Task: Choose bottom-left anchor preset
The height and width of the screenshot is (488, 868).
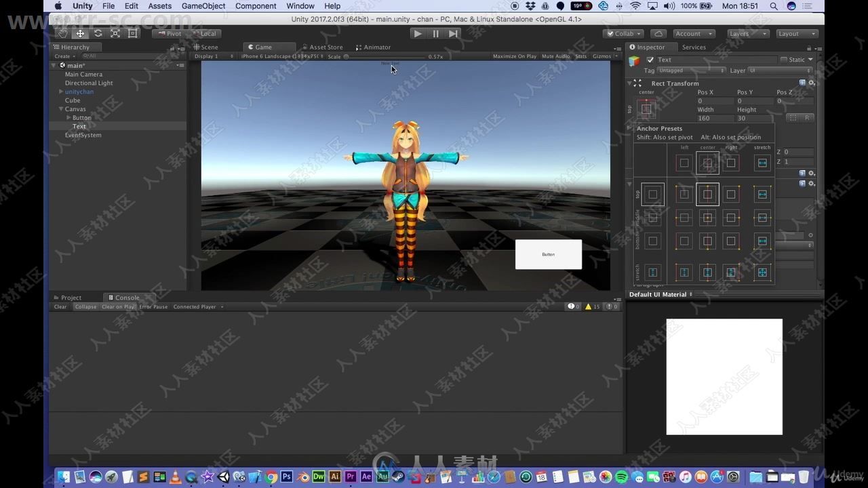Action: pos(684,241)
